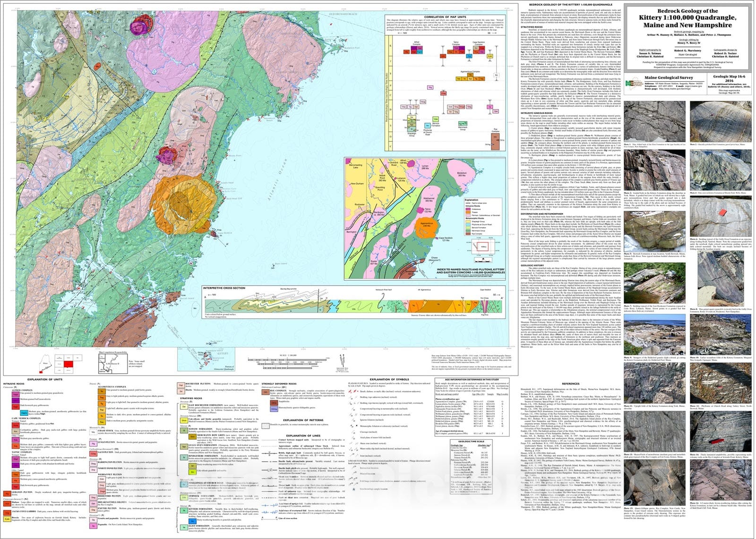Open the Photo 3 graded beds image
Viewport: 756px width, 539px height.
(x=654, y=170)
